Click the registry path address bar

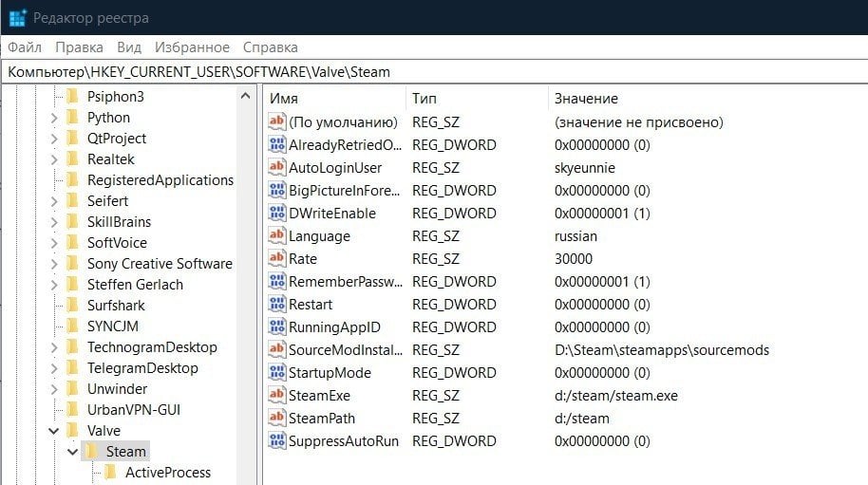(x=434, y=72)
